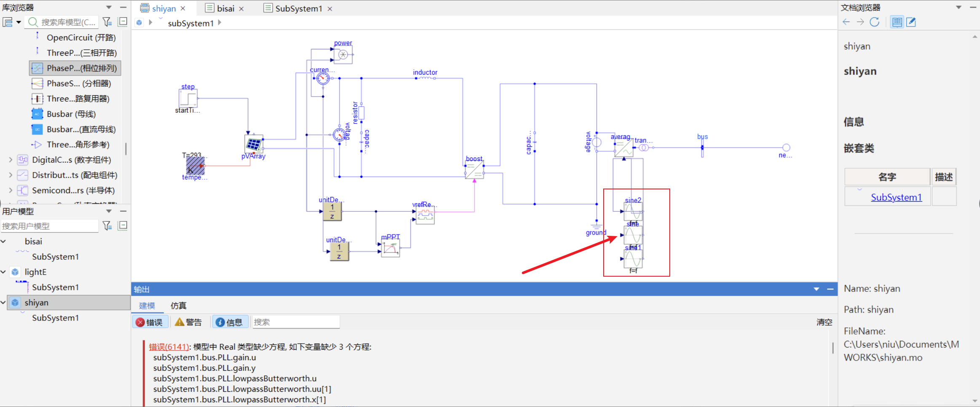The image size is (980, 407).
Task: Select the ground component
Action: click(596, 225)
